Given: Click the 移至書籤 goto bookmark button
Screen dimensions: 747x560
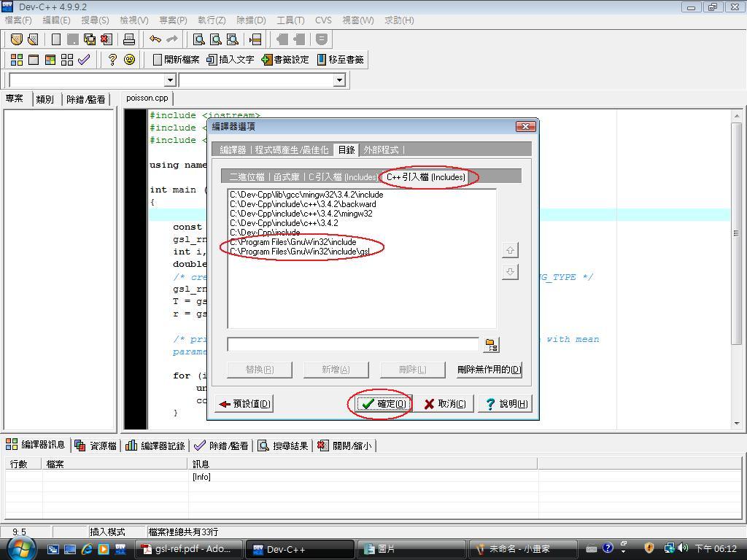Looking at the screenshot, I should pos(340,60).
